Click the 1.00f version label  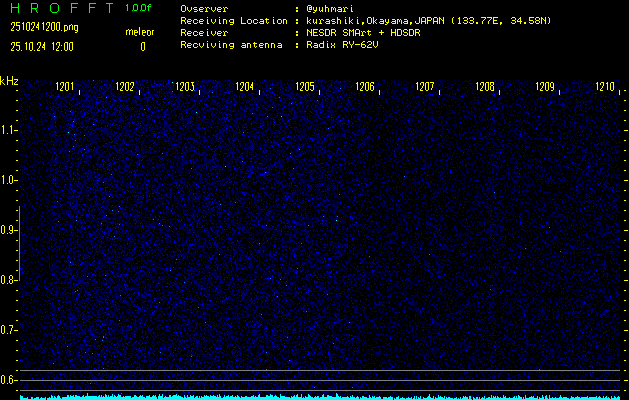pos(139,8)
